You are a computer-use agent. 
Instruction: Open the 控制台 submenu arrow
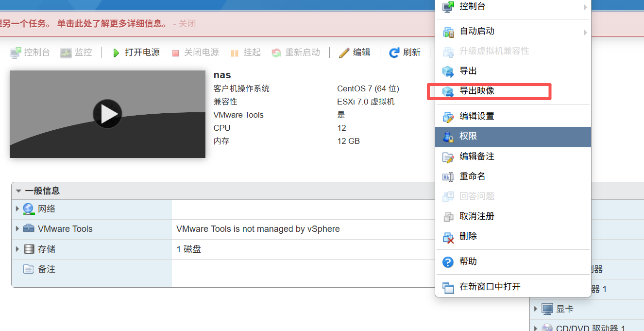pyautogui.click(x=585, y=7)
